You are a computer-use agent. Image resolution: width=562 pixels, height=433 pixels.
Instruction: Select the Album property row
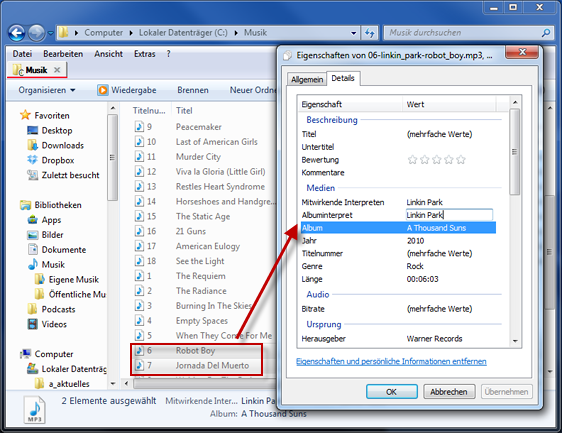point(398,228)
